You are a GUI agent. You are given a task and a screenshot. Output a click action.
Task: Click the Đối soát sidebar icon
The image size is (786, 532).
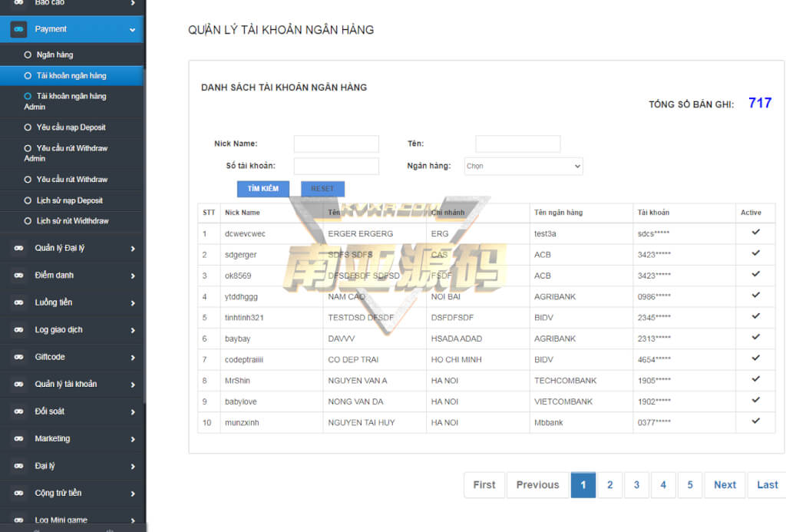pyautogui.click(x=18, y=411)
